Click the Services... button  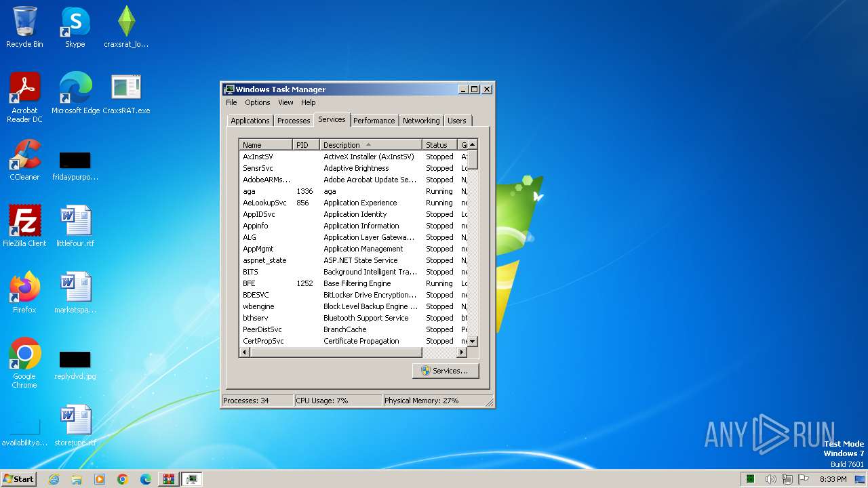(446, 371)
